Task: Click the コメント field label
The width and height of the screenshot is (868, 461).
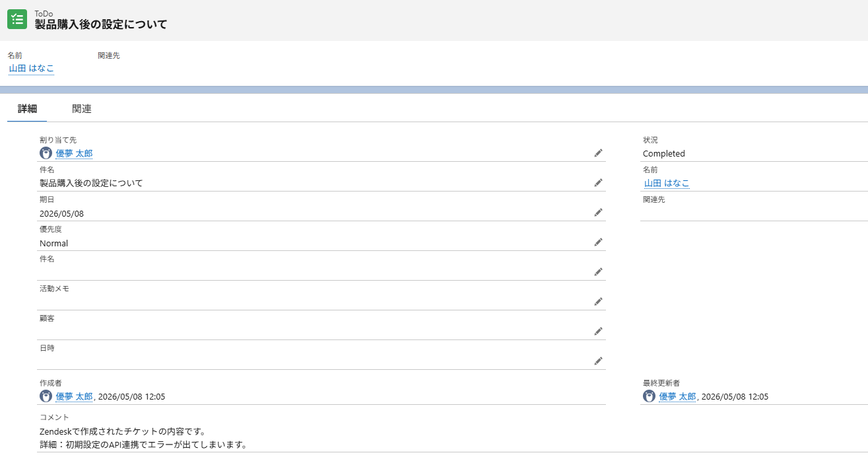Action: (x=54, y=417)
